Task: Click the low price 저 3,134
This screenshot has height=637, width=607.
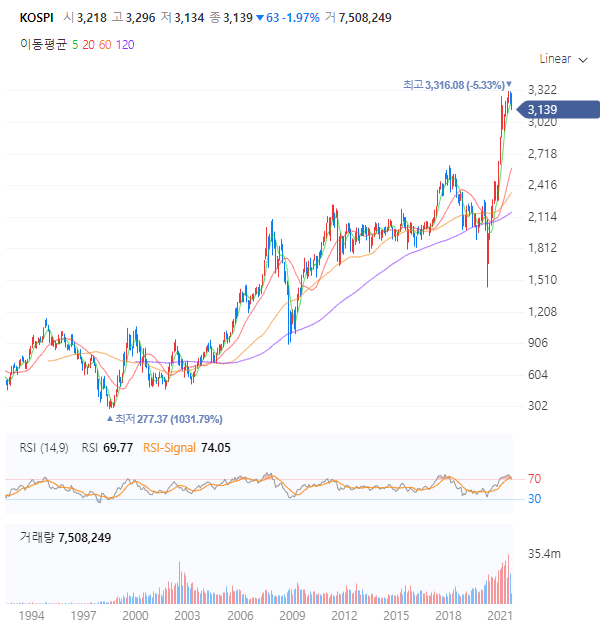Action: click(x=182, y=18)
